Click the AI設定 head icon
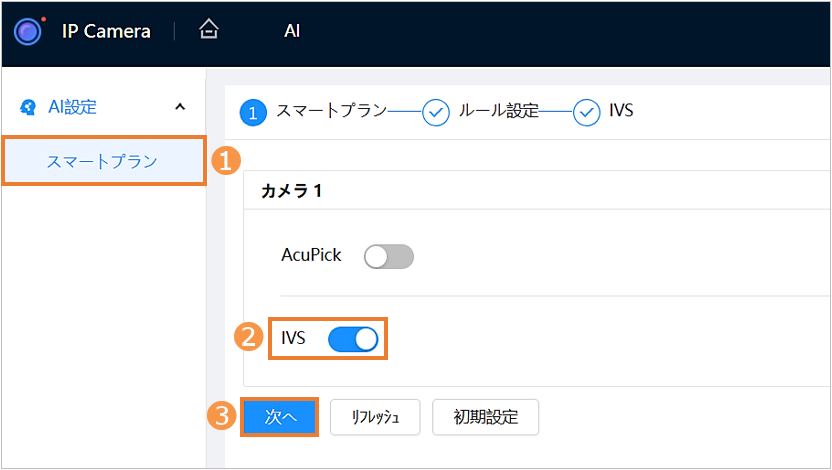Screen dimensions: 832x470 pyautogui.click(x=28, y=107)
